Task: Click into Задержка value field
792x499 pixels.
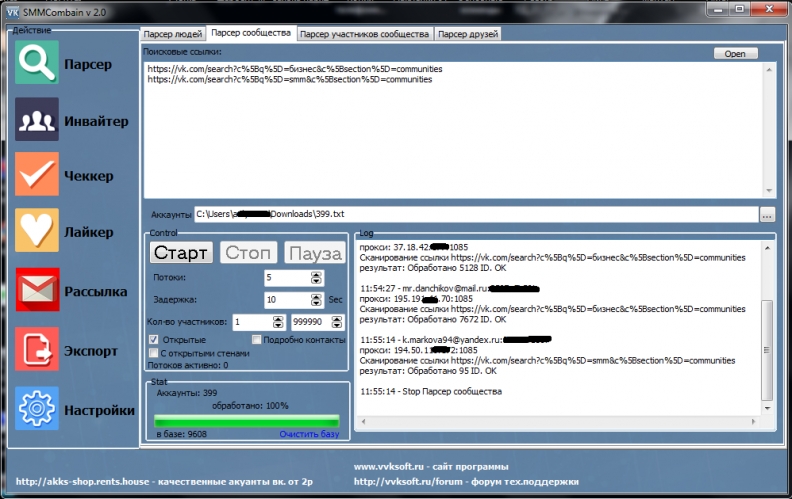Action: coord(287,300)
